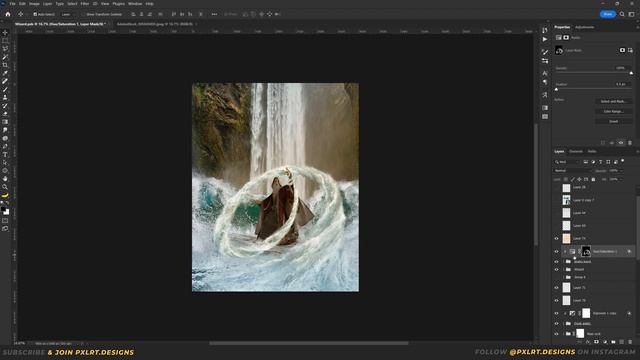Viewport: 640px width, 360px height.
Task: Click the load selection from mask icon
Action: click(x=603, y=143)
